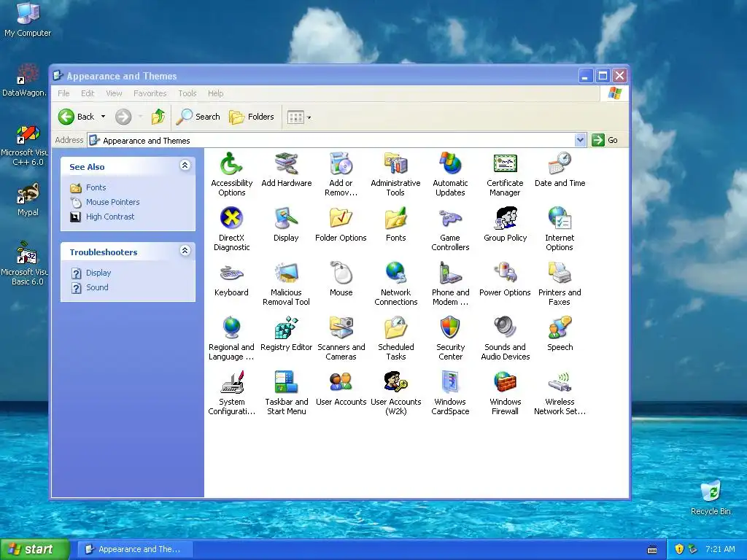This screenshot has height=560, width=747.
Task: Open User Accounts (W2k)
Action: click(x=396, y=393)
